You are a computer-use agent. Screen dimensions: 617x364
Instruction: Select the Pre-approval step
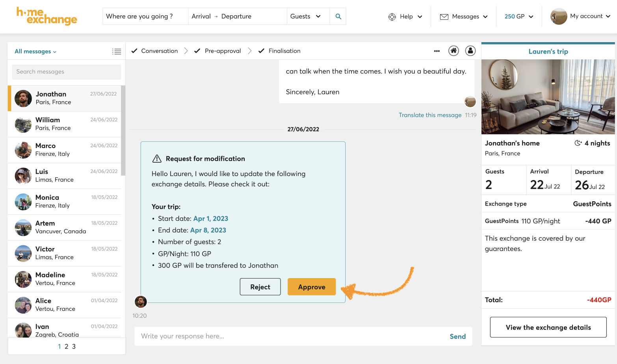click(x=217, y=51)
